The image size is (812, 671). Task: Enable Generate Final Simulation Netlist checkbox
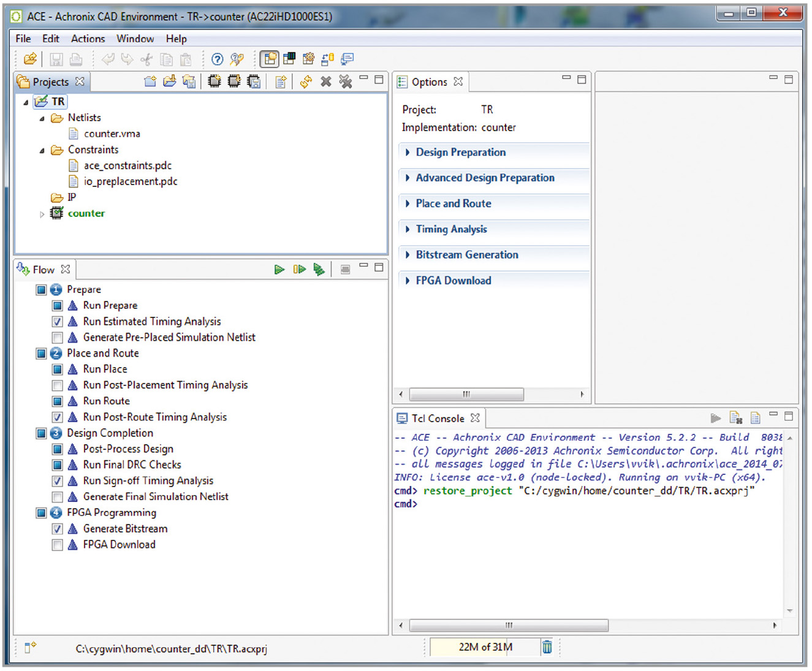57,497
